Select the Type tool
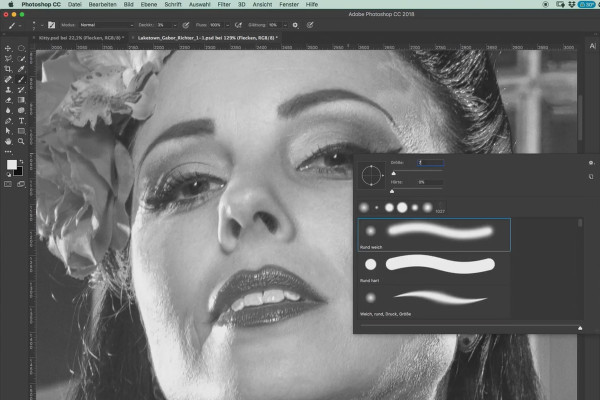 (x=21, y=121)
